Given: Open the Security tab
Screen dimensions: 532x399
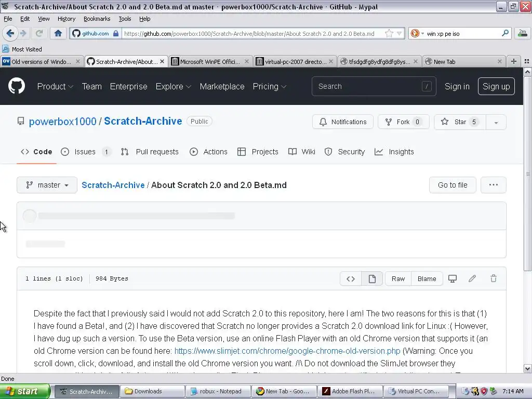Looking at the screenshot, I should point(344,152).
